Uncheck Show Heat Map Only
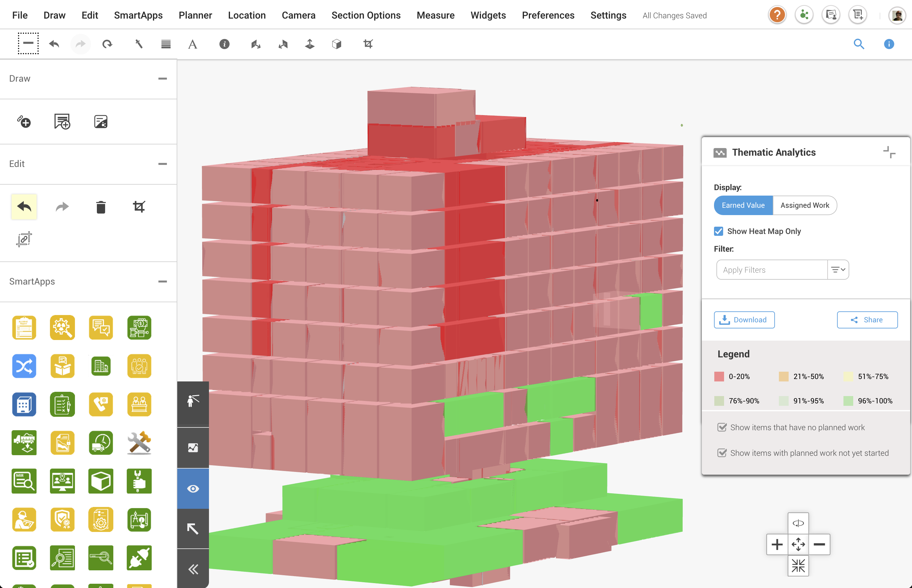 click(x=719, y=231)
